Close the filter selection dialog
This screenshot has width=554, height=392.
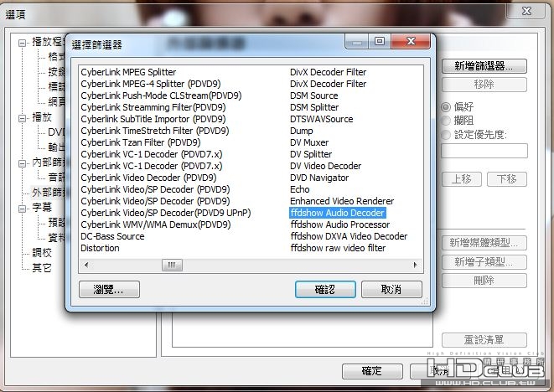click(411, 41)
